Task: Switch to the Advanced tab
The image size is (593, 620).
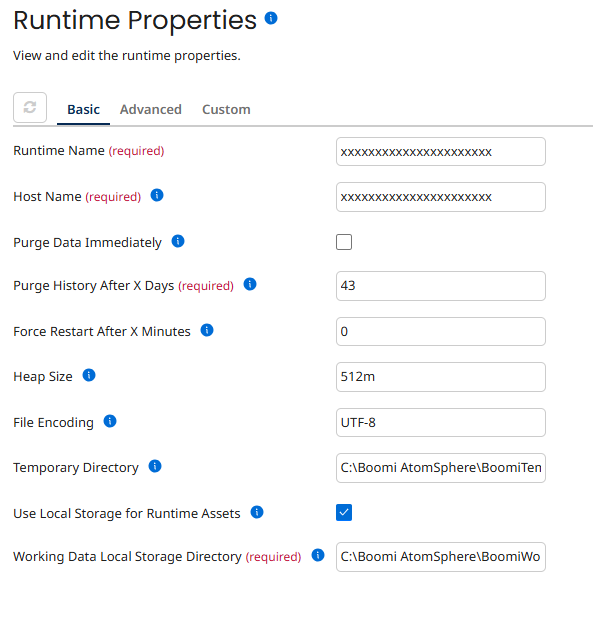Action: 151,110
